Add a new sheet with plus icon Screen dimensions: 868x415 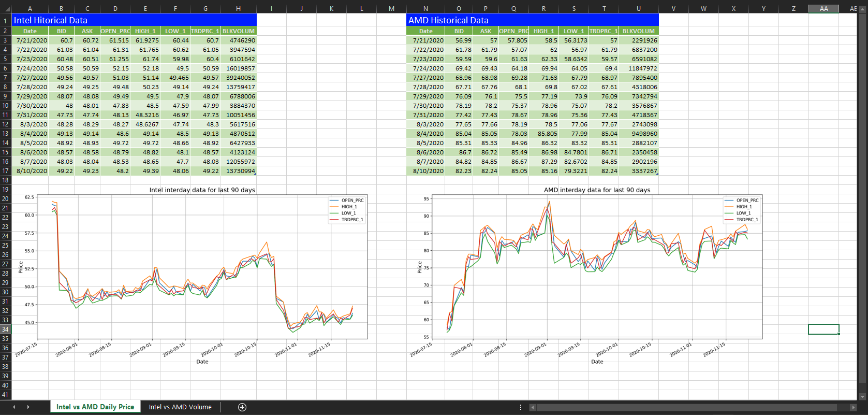point(242,407)
